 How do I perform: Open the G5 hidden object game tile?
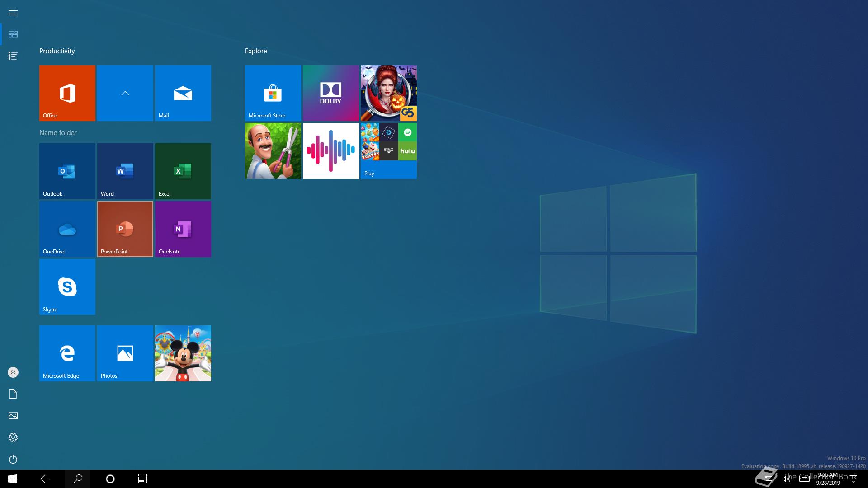(389, 93)
